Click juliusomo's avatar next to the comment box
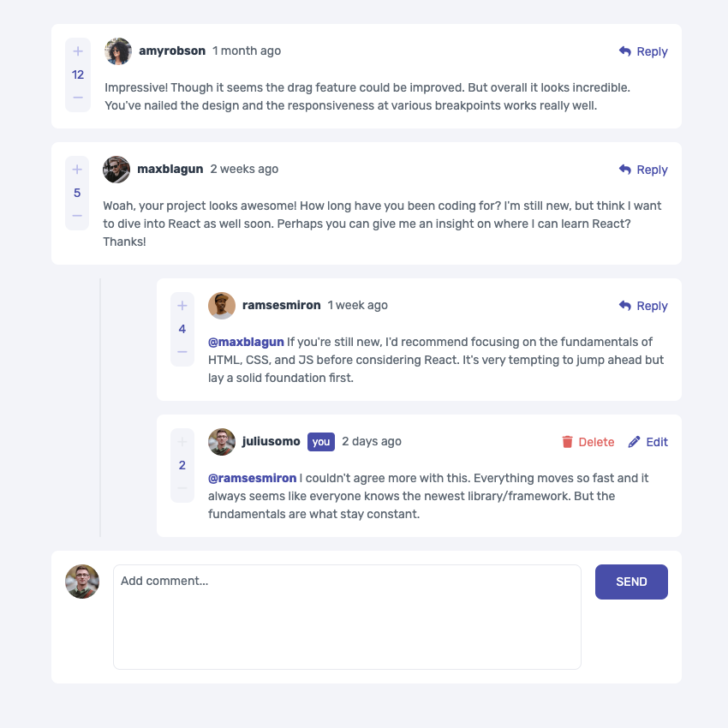The height and width of the screenshot is (728, 728). tap(81, 582)
